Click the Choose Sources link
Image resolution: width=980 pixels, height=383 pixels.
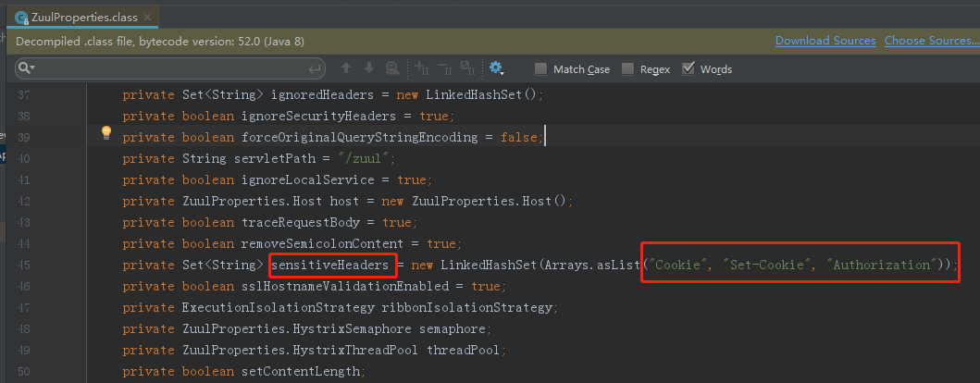coord(931,41)
